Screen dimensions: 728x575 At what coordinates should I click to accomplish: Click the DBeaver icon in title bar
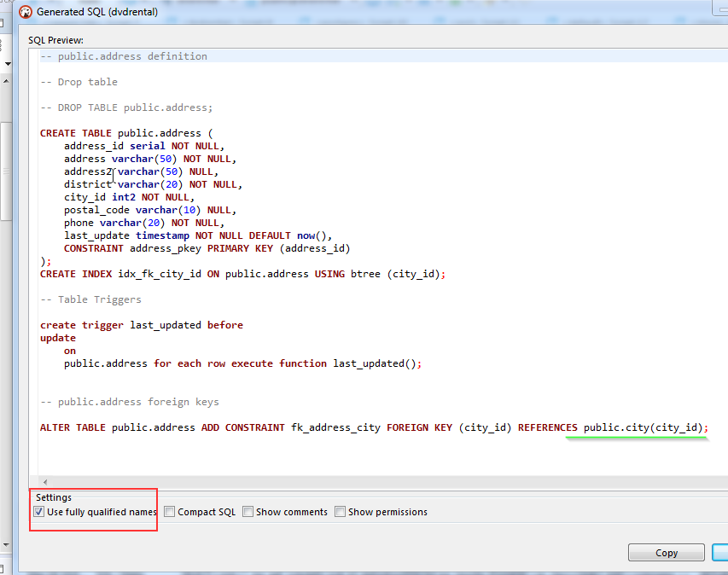coord(26,12)
